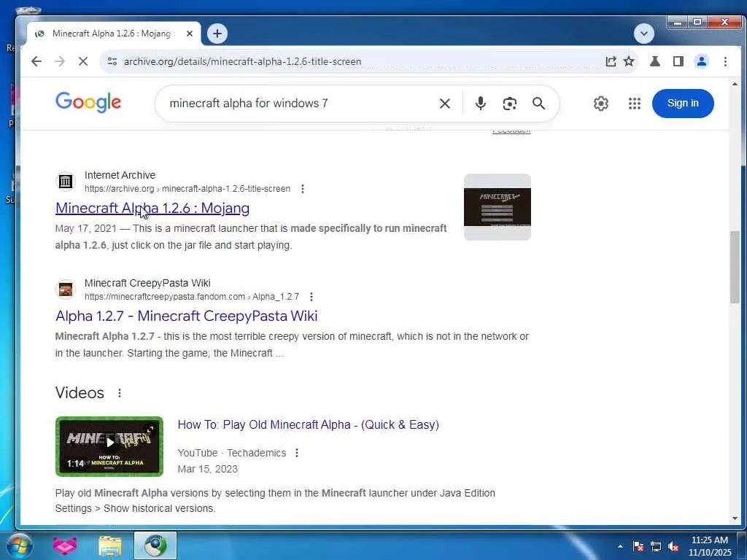This screenshot has width=747, height=560.
Task: Open a new browser tab
Action: click(217, 34)
